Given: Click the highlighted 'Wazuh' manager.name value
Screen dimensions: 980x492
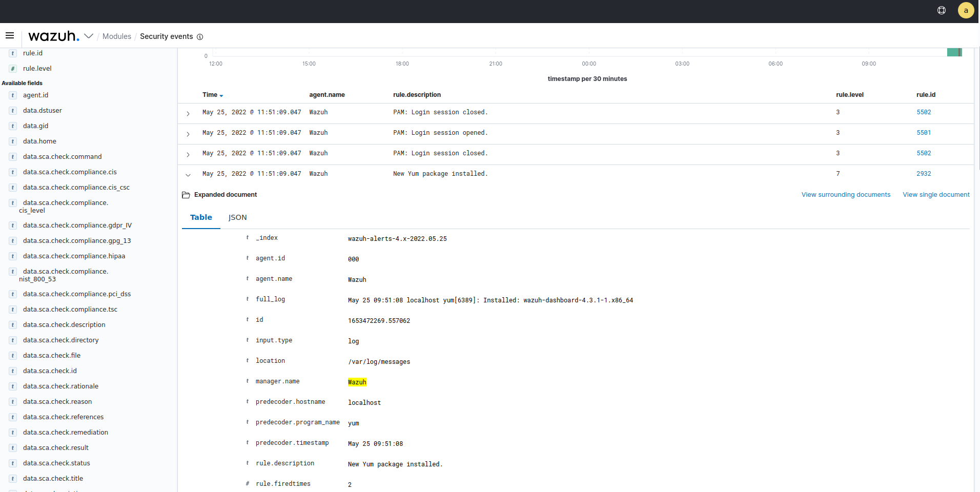Looking at the screenshot, I should (357, 382).
